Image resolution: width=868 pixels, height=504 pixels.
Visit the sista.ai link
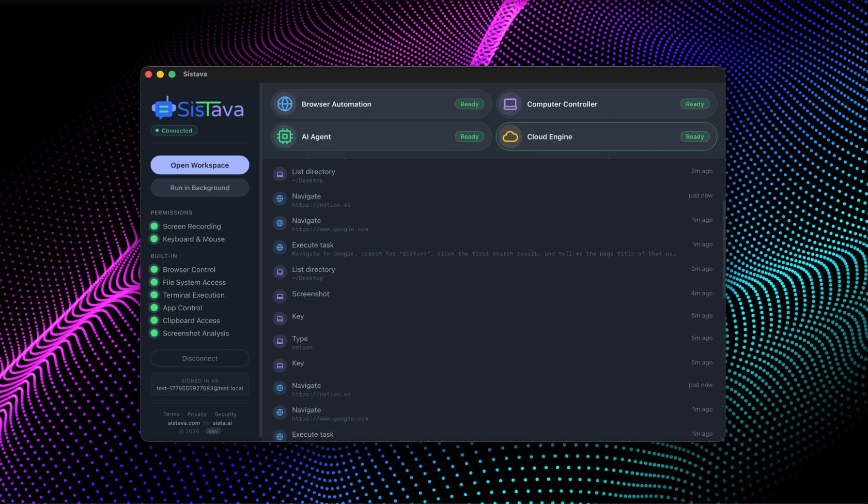click(222, 423)
